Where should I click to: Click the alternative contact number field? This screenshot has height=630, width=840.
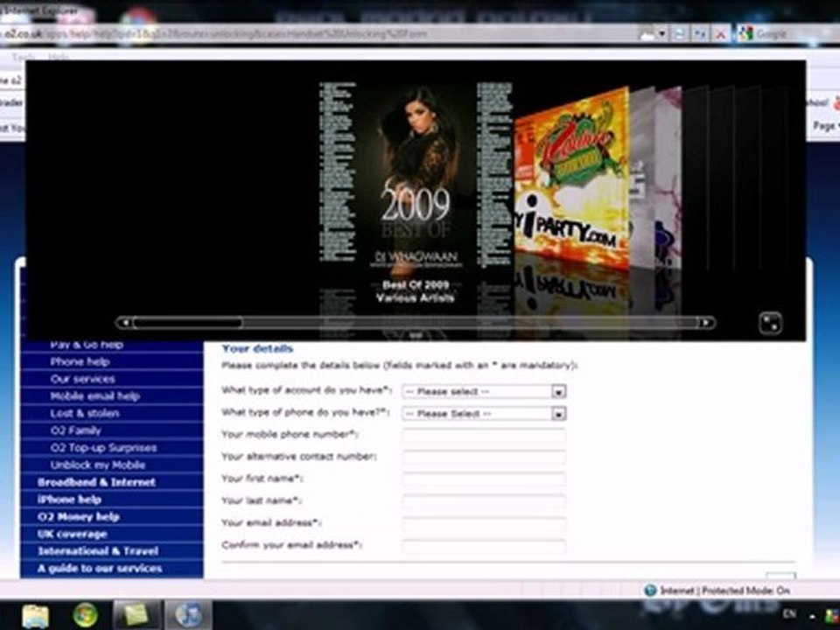[x=484, y=457]
